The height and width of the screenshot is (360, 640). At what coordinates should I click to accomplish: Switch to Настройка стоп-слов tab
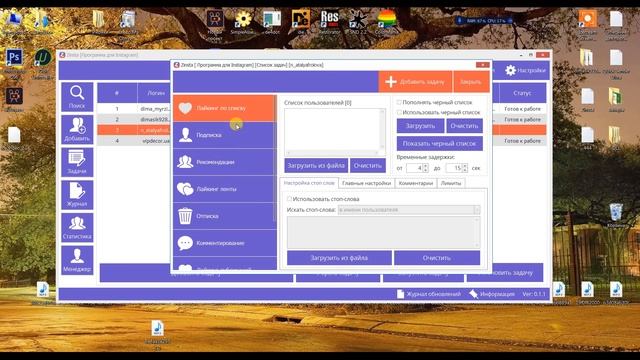(x=309, y=183)
